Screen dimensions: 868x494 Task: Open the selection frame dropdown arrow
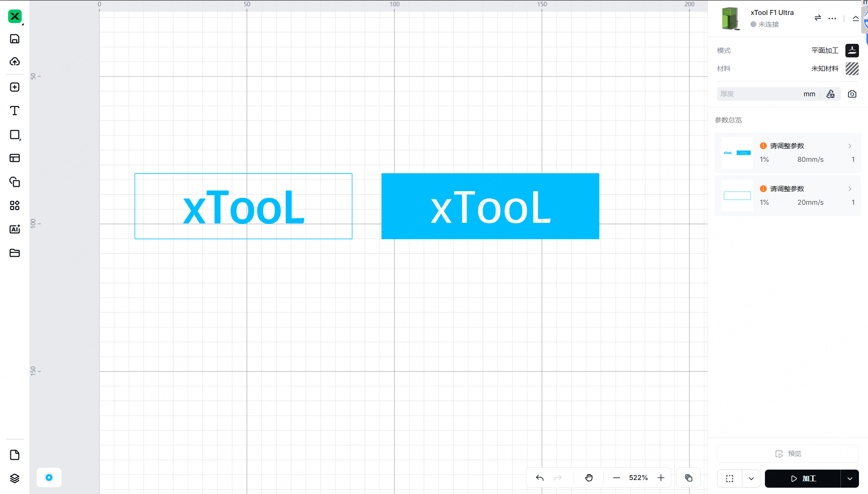click(751, 479)
